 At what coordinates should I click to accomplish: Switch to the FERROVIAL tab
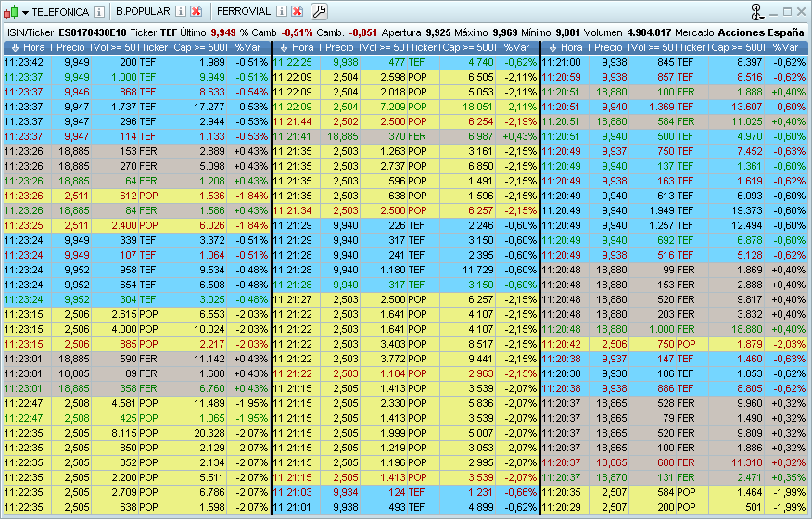[x=244, y=11]
